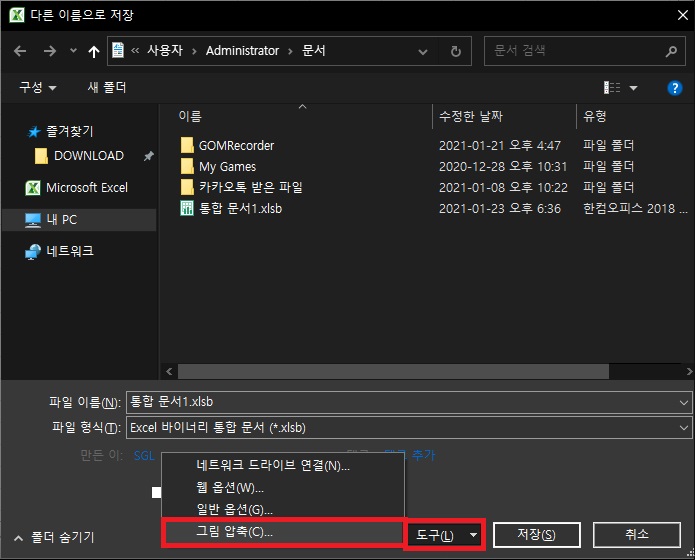Choose 그림 압축(C)... menu item
695x560 pixels.
pyautogui.click(x=283, y=532)
